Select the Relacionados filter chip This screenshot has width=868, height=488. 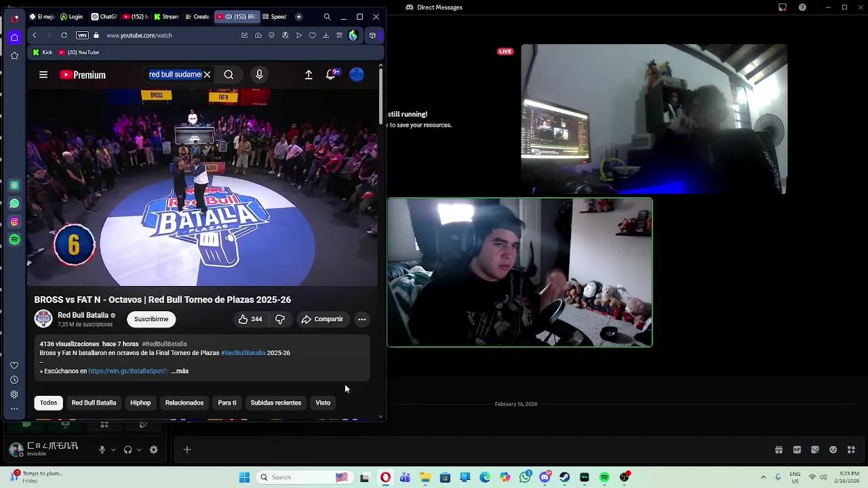(184, 403)
